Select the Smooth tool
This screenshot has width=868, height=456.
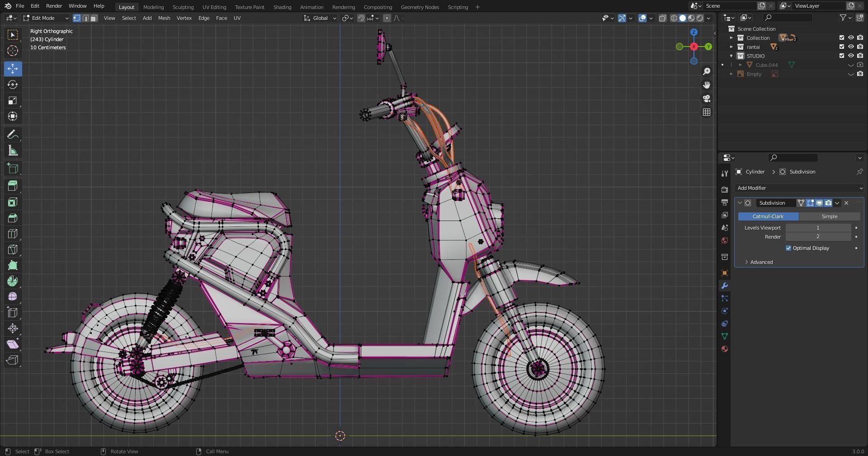pyautogui.click(x=13, y=297)
